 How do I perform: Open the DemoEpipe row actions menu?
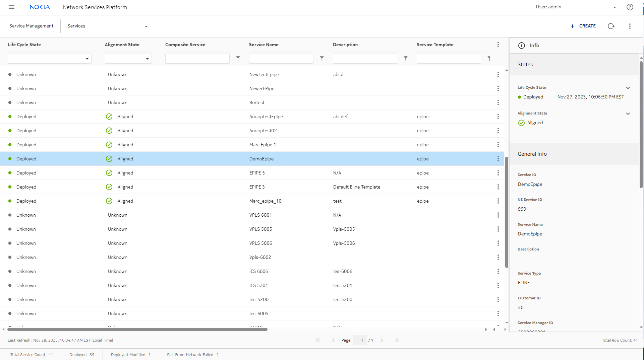pos(498,159)
